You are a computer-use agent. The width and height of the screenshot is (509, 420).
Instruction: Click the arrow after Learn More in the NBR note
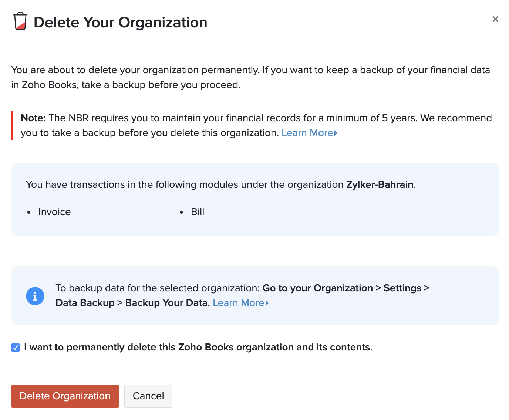coord(336,133)
